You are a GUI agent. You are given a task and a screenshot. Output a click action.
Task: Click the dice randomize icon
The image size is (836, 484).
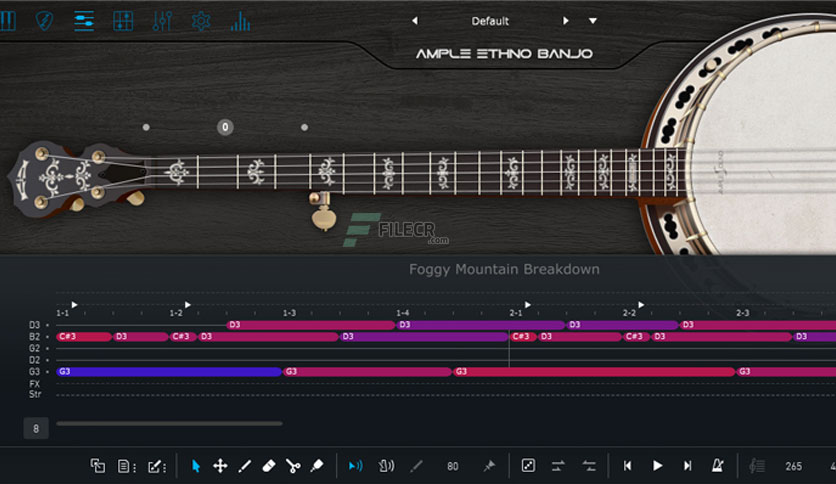coord(528,466)
